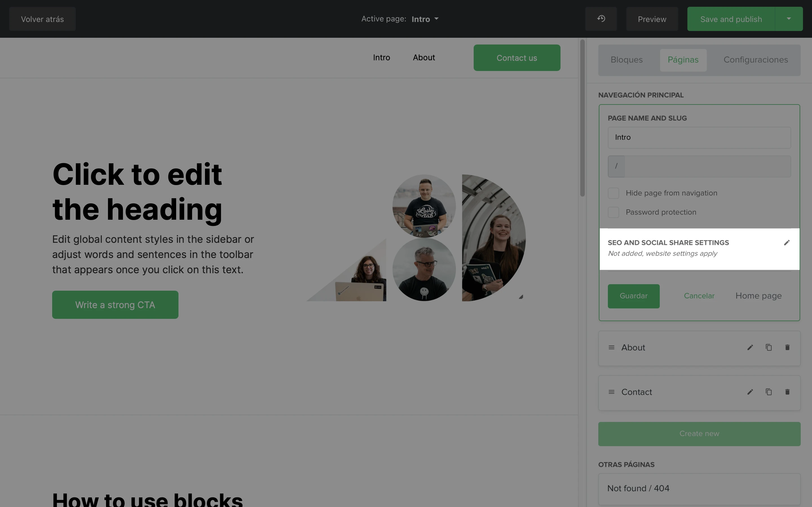Cancel page editing with Cancelar
This screenshot has height=507, width=812.
(x=699, y=296)
